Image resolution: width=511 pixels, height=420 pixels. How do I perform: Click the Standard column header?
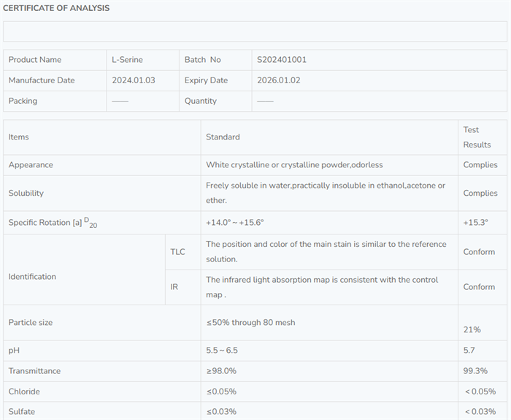(x=223, y=137)
